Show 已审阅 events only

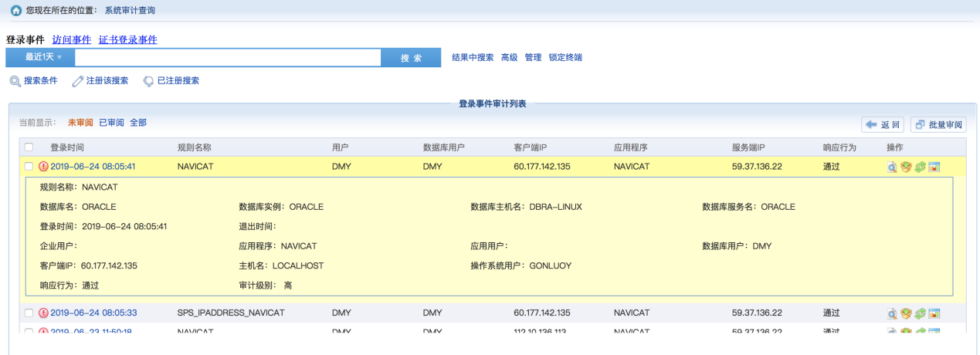[111, 123]
